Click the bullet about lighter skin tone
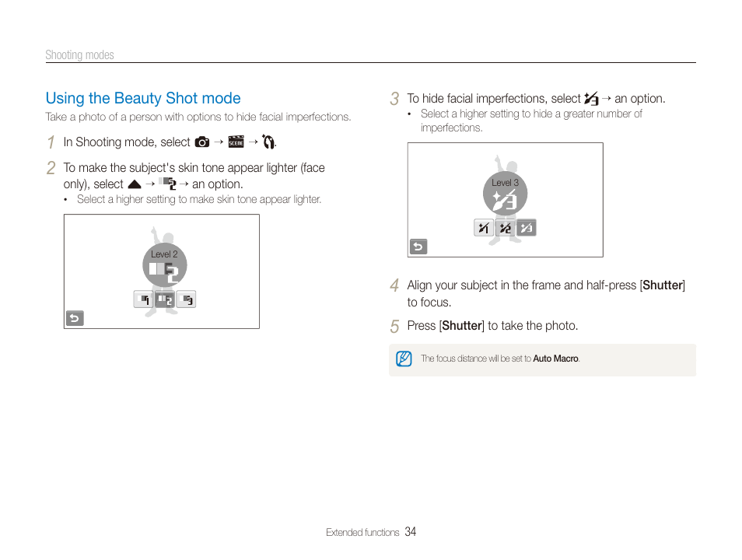This screenshot has height=560, width=742. click(x=199, y=199)
